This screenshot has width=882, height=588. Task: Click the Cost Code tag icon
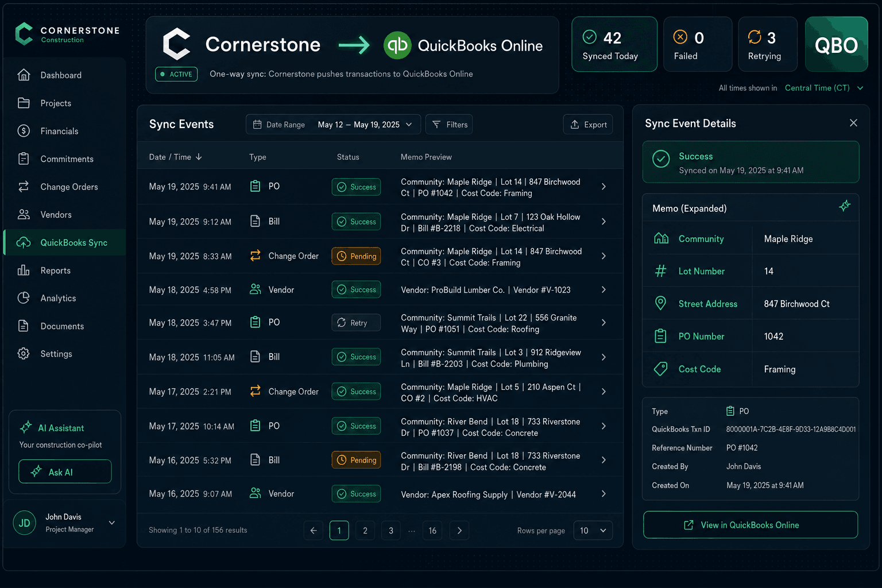click(x=661, y=369)
